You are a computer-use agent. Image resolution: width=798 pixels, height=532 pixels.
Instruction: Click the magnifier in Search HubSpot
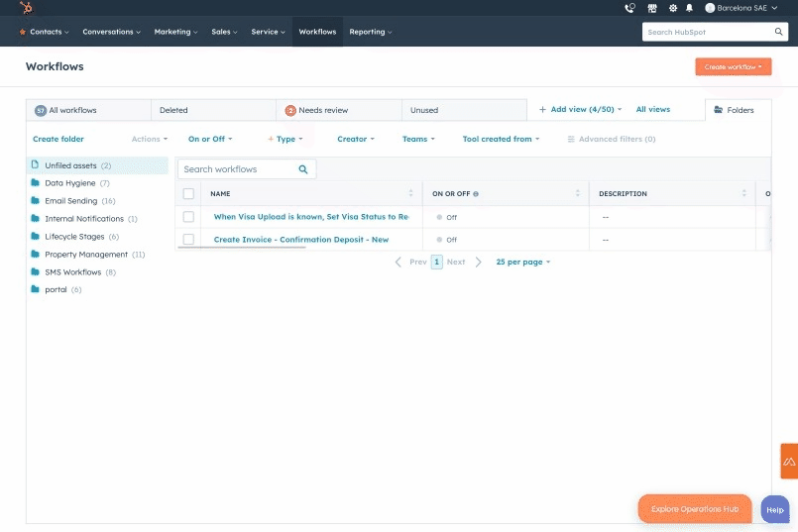[x=778, y=32]
